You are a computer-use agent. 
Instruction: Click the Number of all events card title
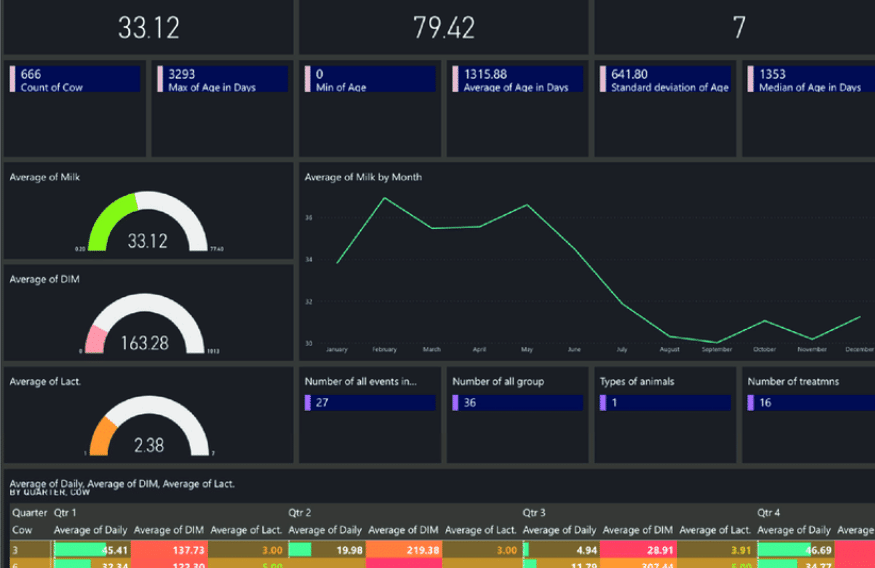360,382
